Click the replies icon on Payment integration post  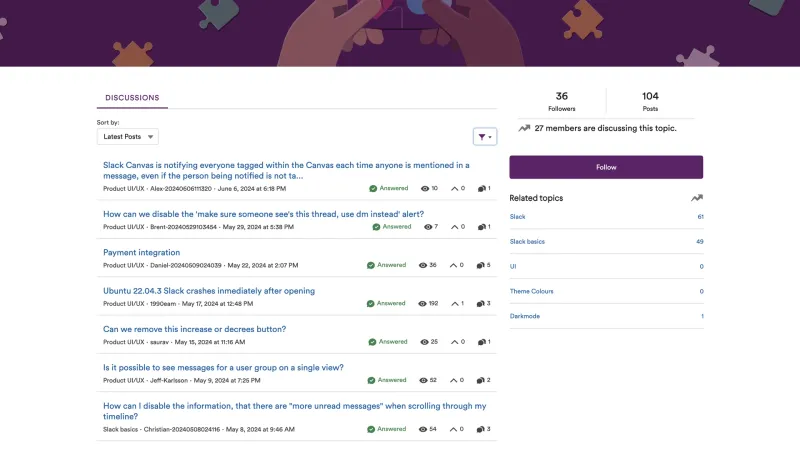pos(480,265)
